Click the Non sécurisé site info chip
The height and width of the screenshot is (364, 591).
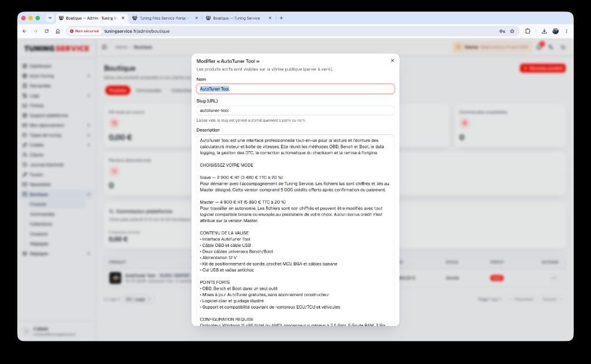84,31
